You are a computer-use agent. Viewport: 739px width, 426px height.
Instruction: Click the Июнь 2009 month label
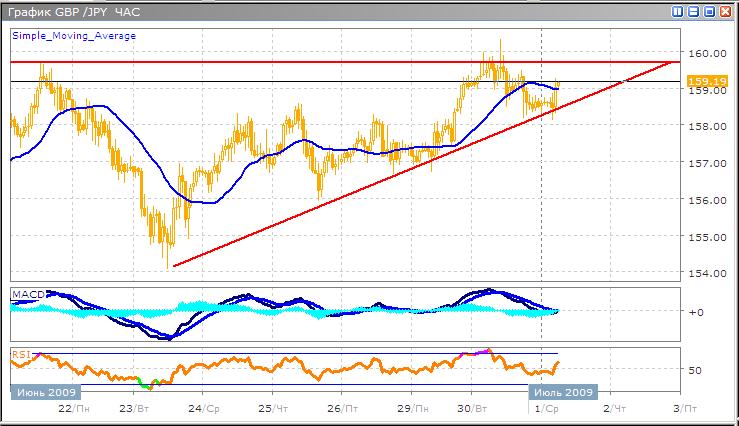pyautogui.click(x=40, y=391)
